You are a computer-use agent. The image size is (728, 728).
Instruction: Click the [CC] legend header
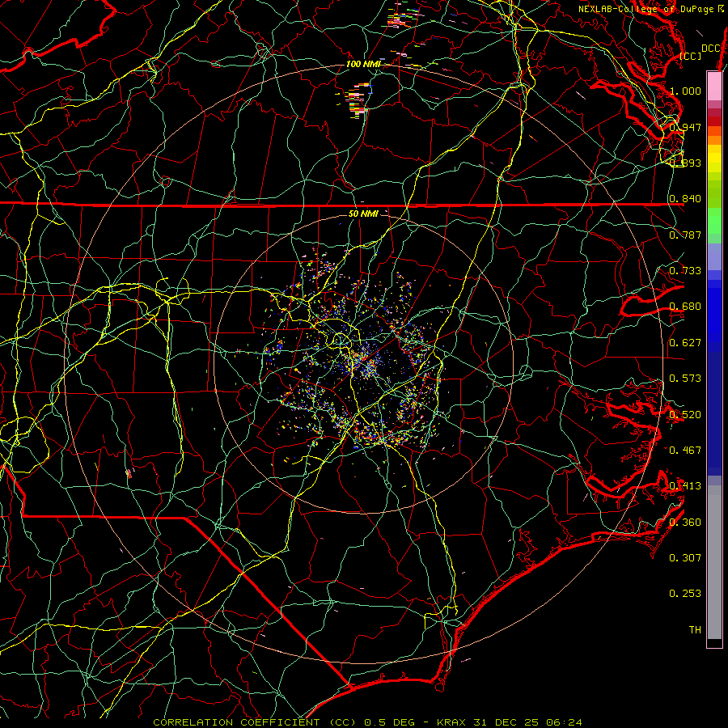691,56
